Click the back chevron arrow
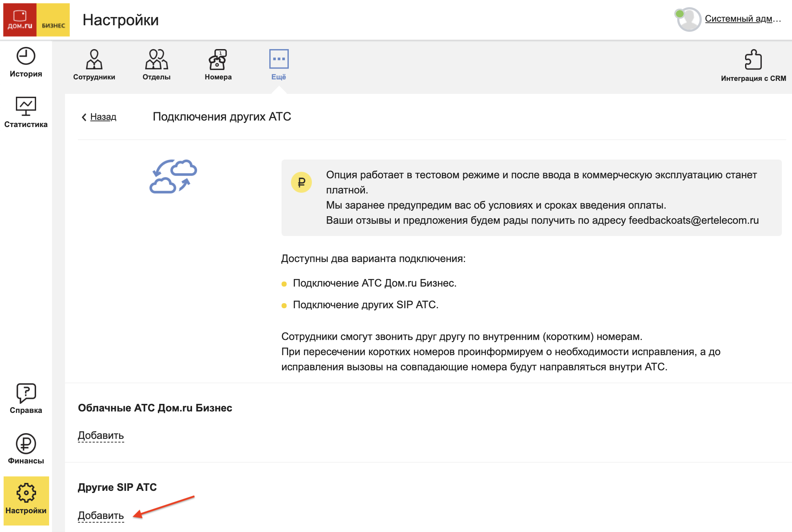The width and height of the screenshot is (792, 532). point(84,117)
